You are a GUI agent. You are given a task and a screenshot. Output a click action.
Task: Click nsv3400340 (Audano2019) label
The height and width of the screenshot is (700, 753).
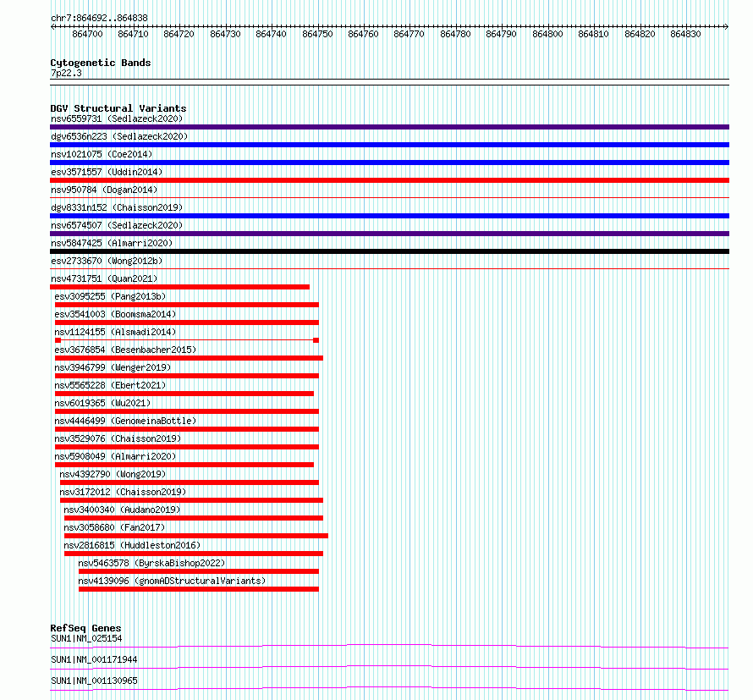122,510
